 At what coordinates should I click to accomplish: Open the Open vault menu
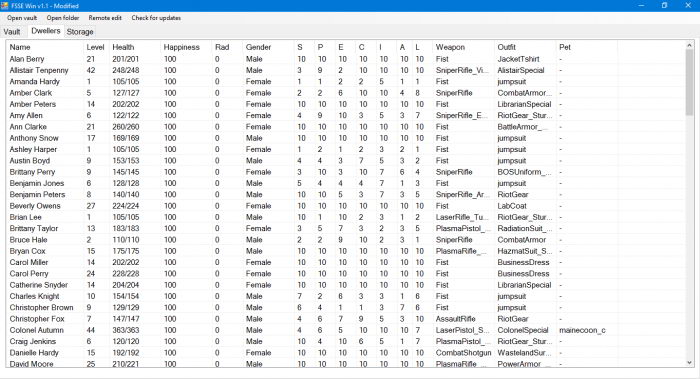pos(22,18)
